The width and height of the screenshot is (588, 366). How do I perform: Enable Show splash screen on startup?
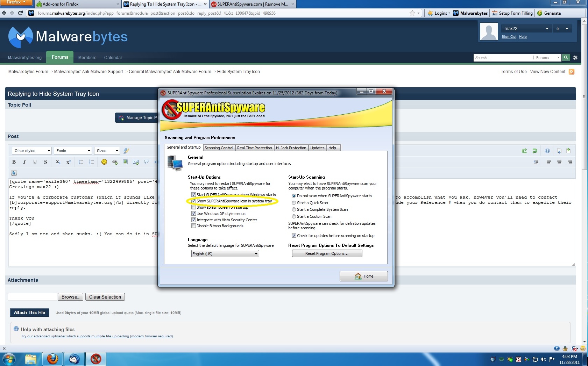point(193,207)
